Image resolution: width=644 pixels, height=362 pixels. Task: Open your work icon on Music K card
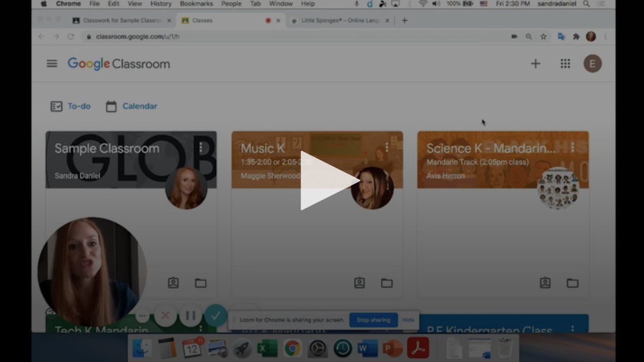coord(360,283)
